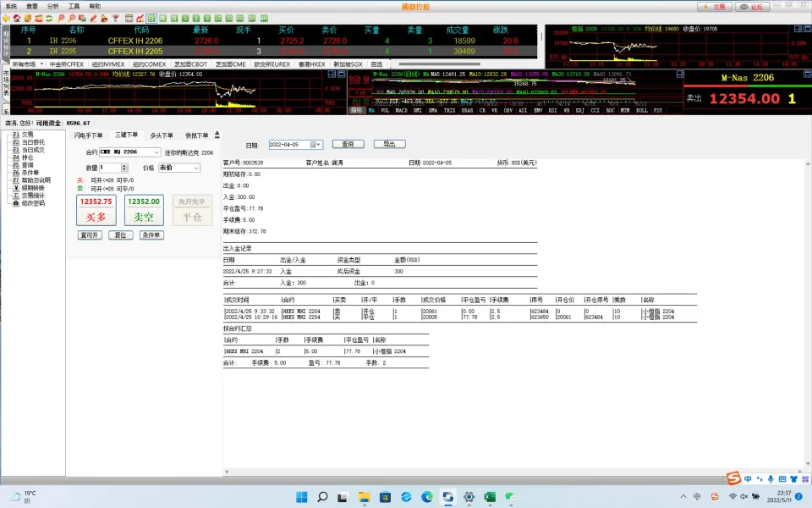Image resolution: width=812 pixels, height=508 pixels.
Task: Click the 导出 export button
Action: (x=389, y=144)
